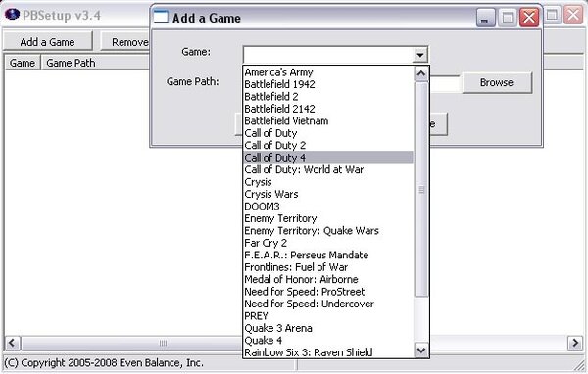The width and height of the screenshot is (588, 374).
Task: Click the game list scrollbar thumb
Action: [421, 190]
